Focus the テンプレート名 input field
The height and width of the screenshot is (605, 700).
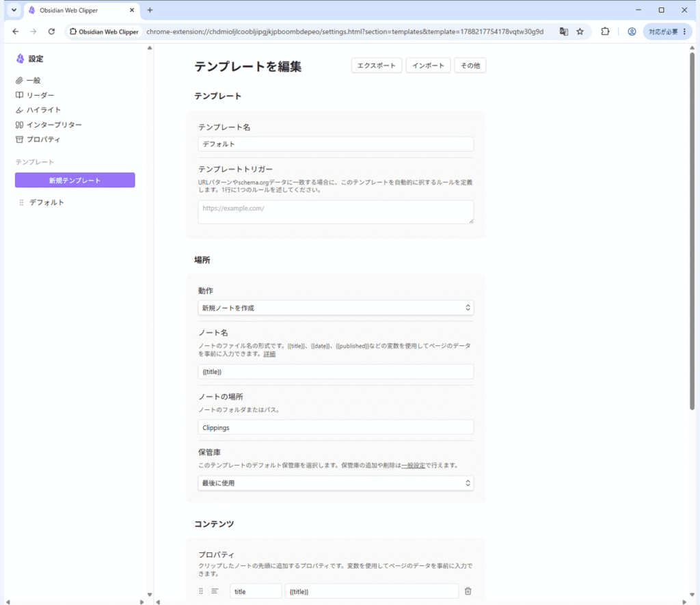pos(336,144)
